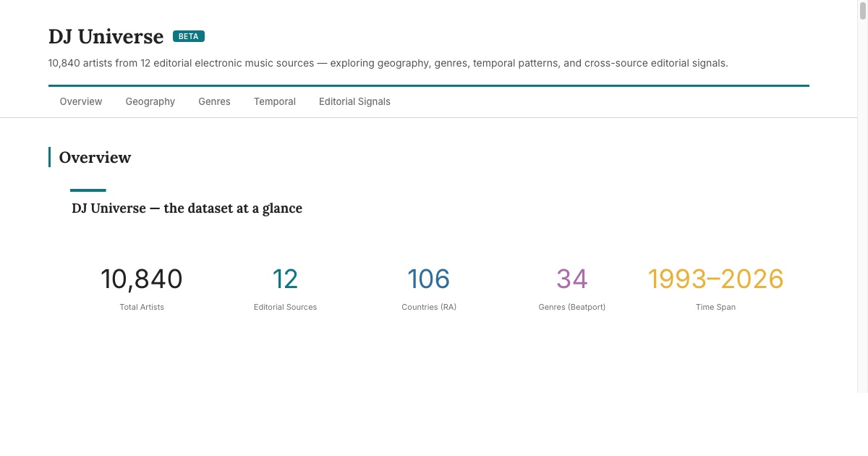Viewport: 868px width, 456px height.
Task: Select the Temporal navigation tab
Action: [x=274, y=101]
